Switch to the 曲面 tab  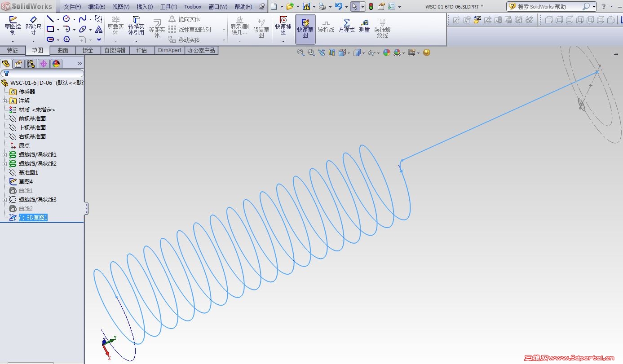(x=63, y=50)
